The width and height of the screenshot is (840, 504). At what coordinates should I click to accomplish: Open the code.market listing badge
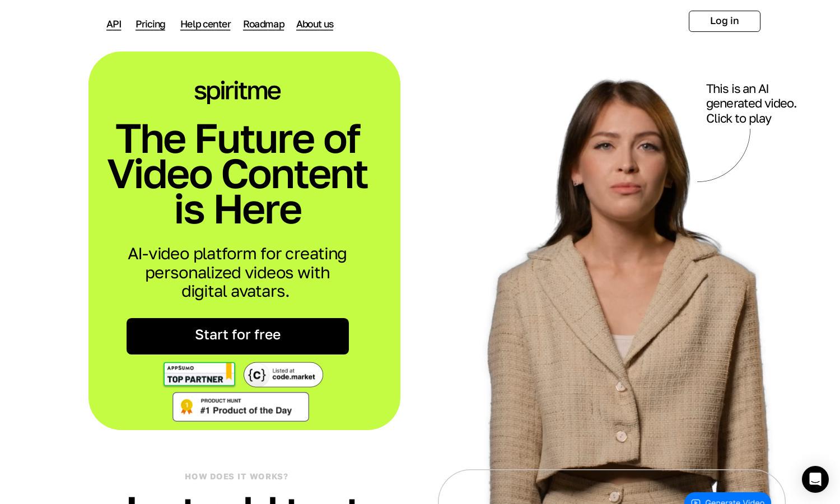[x=283, y=375]
